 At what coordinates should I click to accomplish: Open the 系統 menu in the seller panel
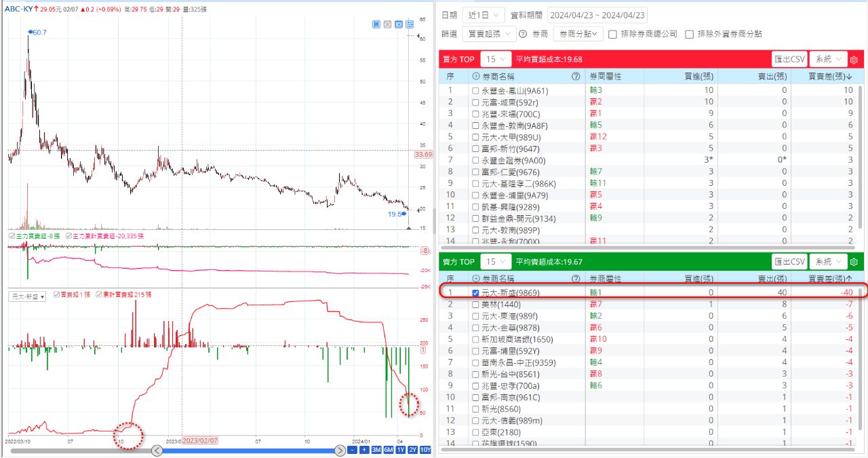coord(827,261)
